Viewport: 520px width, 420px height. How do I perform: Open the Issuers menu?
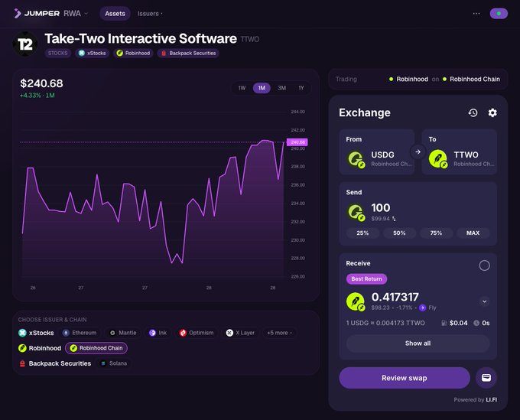pyautogui.click(x=150, y=14)
